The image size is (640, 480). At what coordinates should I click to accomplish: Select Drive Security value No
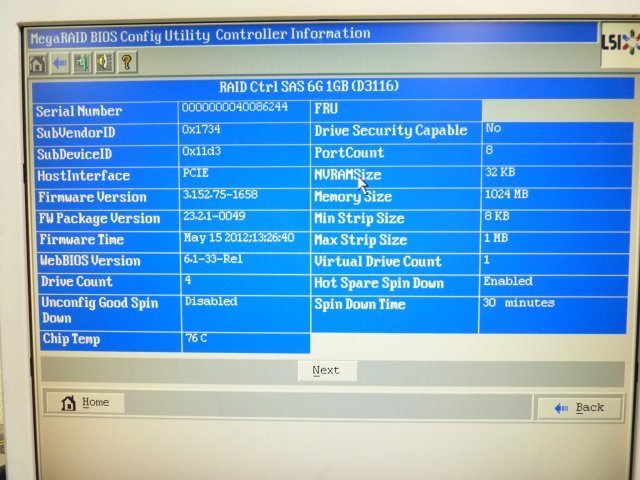click(x=493, y=128)
